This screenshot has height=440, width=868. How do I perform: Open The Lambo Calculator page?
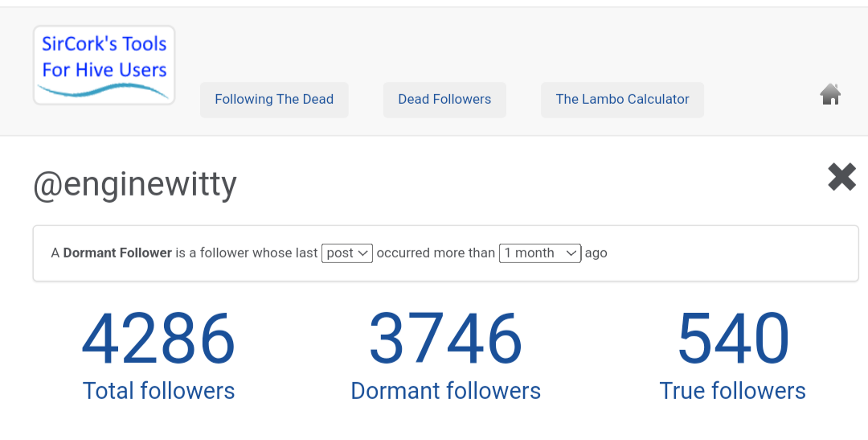click(x=622, y=100)
